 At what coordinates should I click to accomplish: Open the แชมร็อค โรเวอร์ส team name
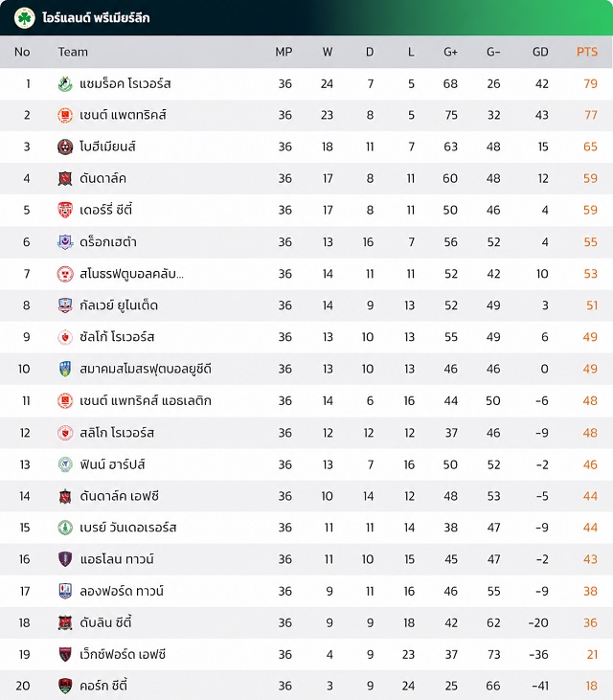click(x=125, y=84)
